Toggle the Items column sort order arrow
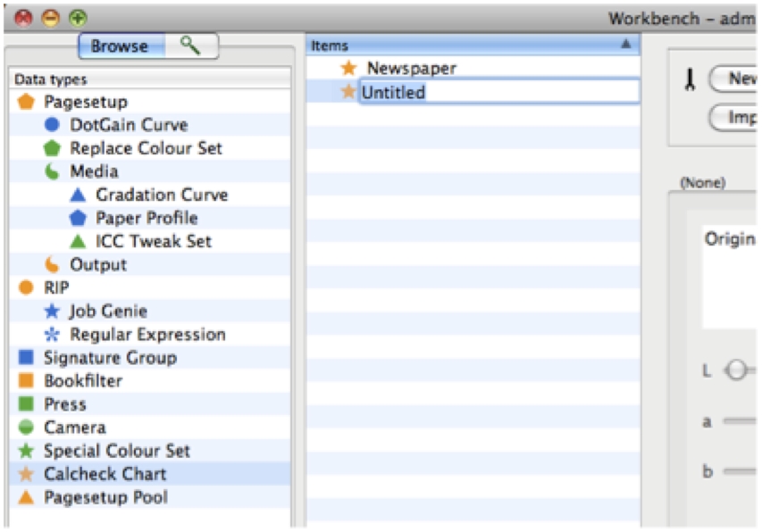The width and height of the screenshot is (762, 532). (626, 44)
